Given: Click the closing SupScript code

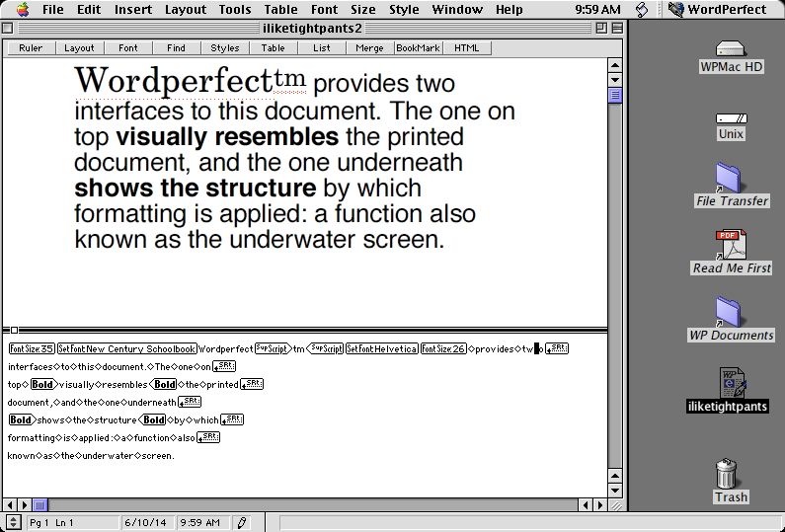Looking at the screenshot, I should 325,348.
